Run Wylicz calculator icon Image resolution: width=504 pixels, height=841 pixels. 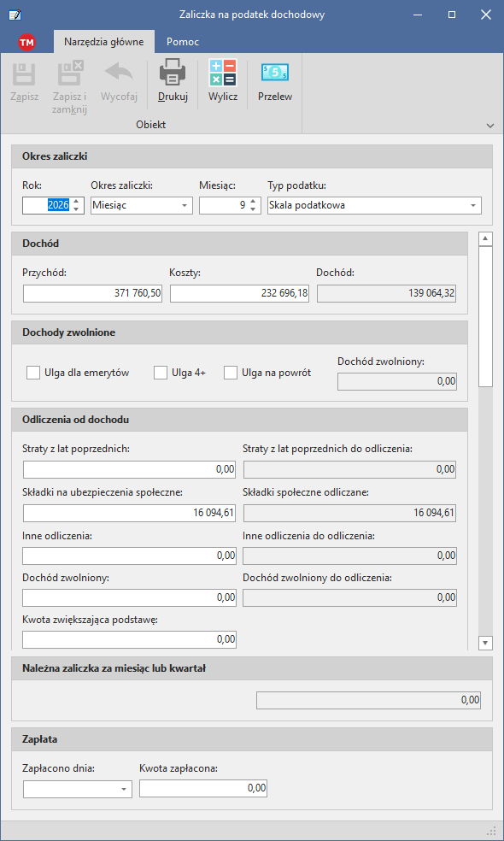pos(222,74)
